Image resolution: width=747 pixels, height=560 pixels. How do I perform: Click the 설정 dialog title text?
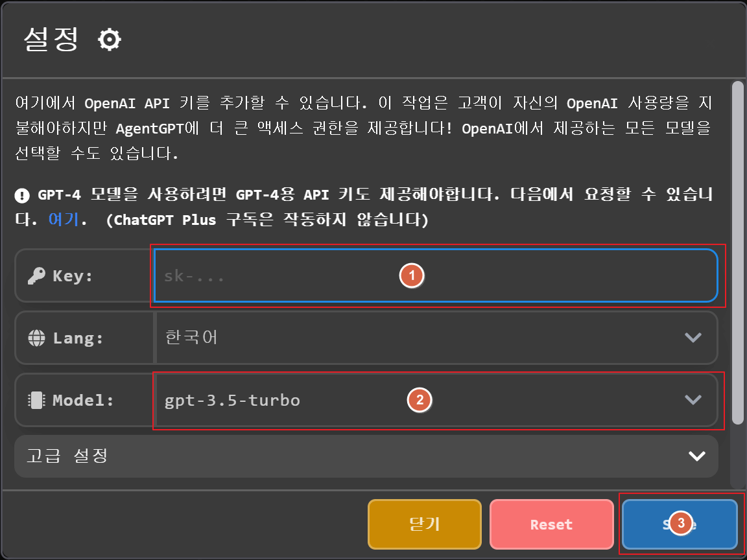pos(49,39)
